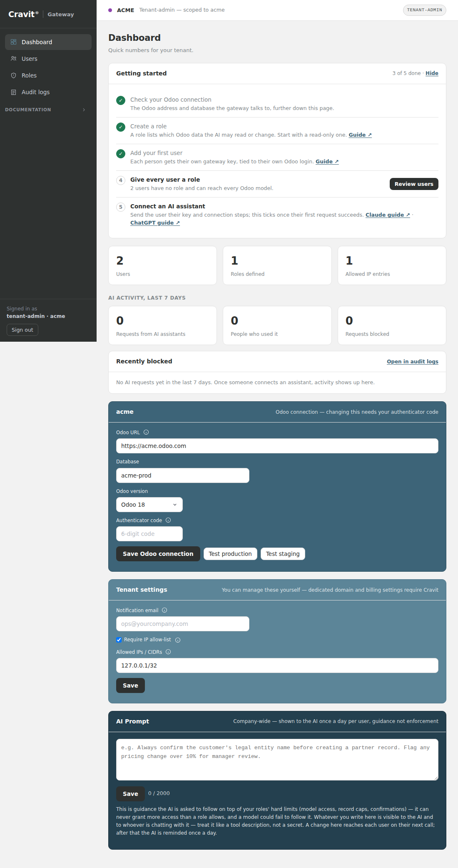The height and width of the screenshot is (868, 458).
Task: Click the People who used it card
Action: click(x=277, y=325)
